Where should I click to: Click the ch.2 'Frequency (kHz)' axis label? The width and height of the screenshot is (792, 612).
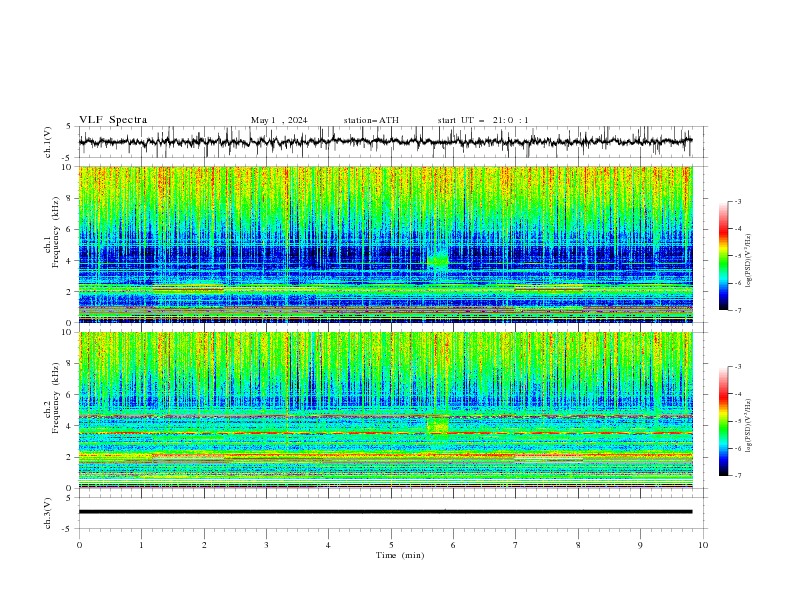tap(56, 397)
